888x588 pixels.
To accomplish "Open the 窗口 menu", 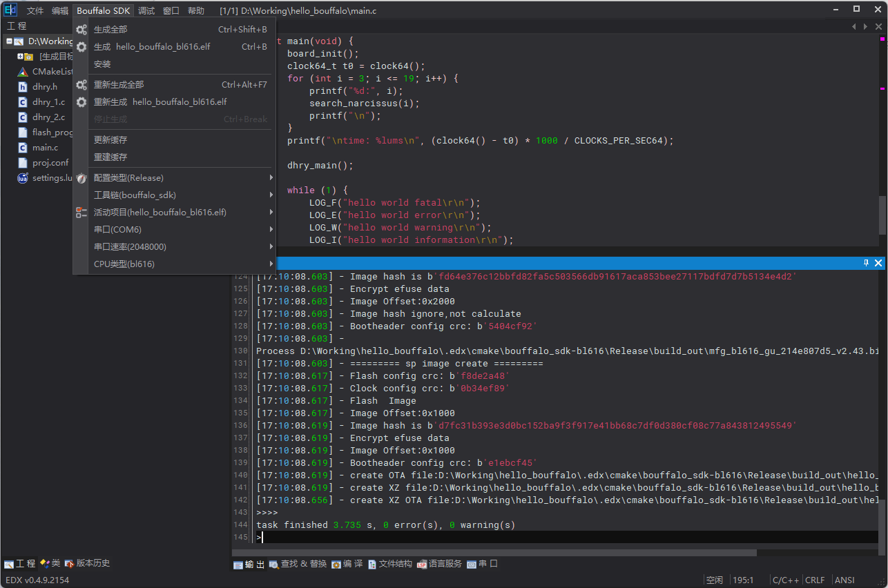I will click(171, 11).
